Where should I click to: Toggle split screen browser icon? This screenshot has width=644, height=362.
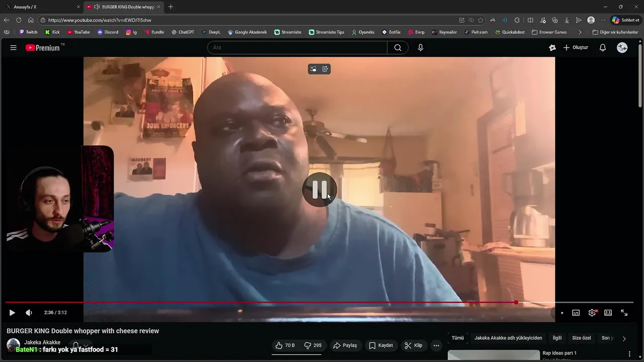(530, 20)
